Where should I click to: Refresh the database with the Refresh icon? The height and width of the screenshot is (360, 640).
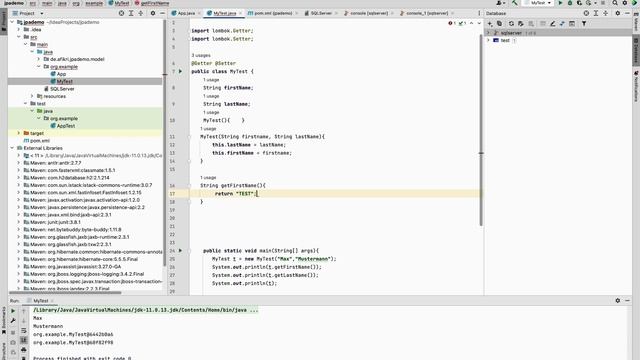coord(511,24)
